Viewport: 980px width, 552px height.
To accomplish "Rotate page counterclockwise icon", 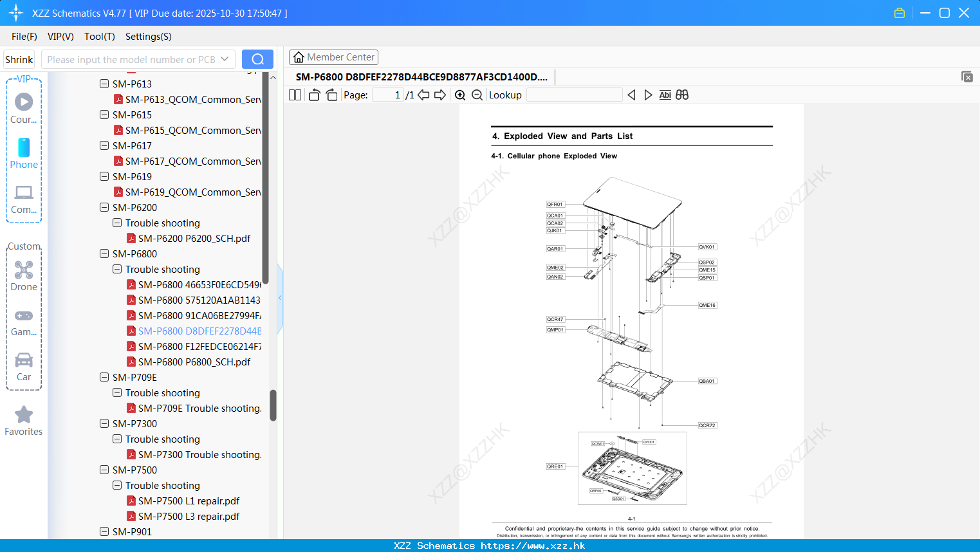I will point(314,95).
